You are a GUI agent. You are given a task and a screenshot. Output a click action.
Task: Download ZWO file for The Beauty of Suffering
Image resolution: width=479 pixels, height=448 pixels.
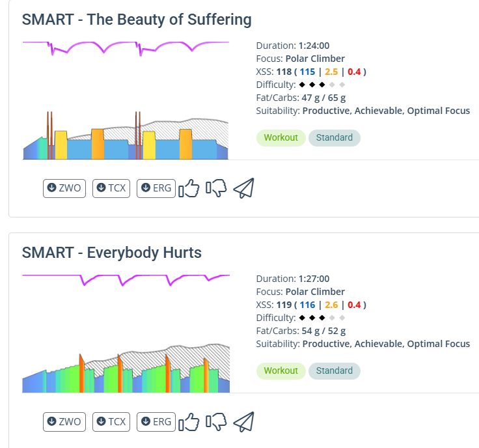tap(64, 188)
